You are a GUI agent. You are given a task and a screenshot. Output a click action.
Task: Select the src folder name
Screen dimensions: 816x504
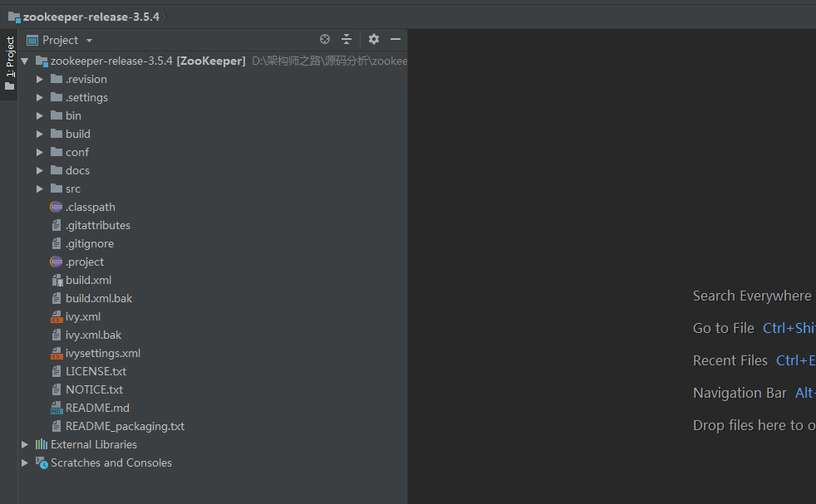(x=73, y=188)
